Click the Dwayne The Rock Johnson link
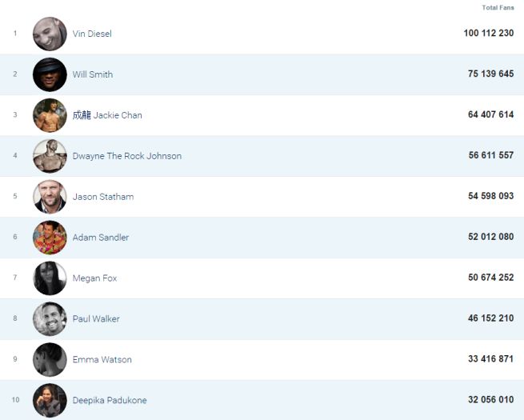This screenshot has height=420, width=524. [127, 156]
